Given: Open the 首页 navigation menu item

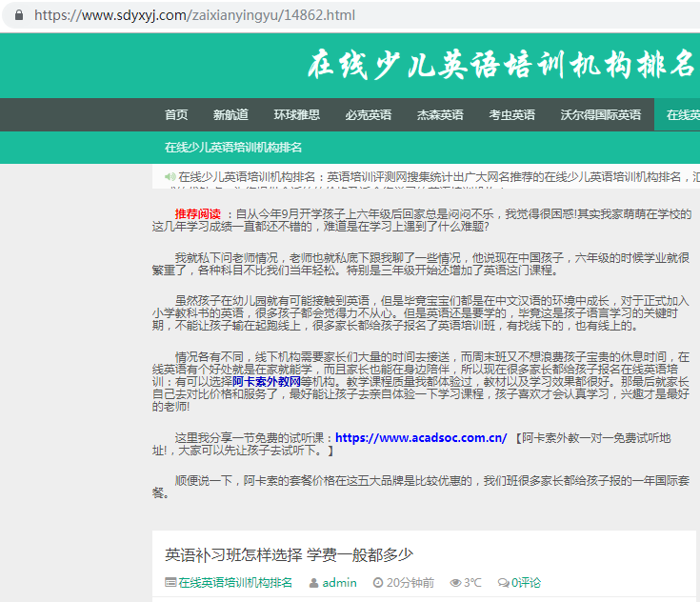Looking at the screenshot, I should [x=176, y=114].
